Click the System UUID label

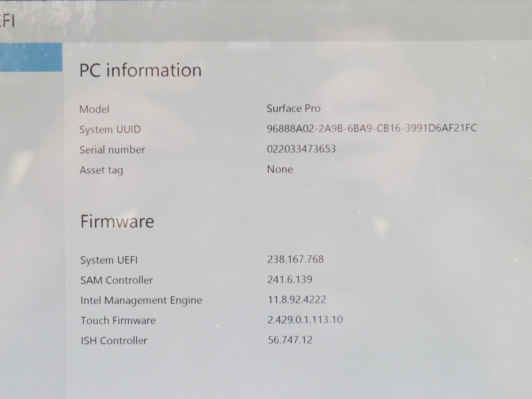(110, 129)
